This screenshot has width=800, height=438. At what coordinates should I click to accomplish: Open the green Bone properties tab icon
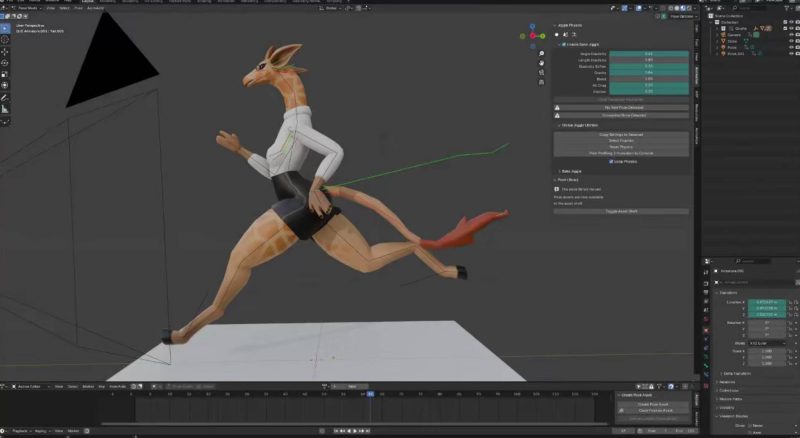pos(706,366)
